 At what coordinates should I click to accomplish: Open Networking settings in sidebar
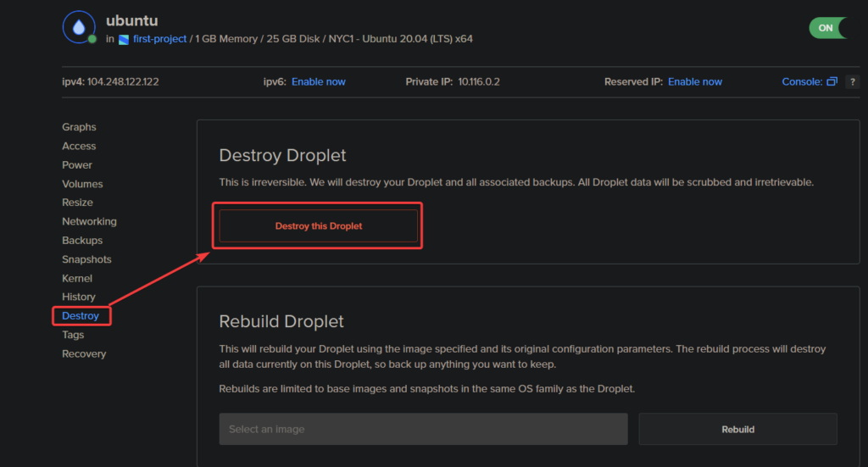tap(89, 221)
